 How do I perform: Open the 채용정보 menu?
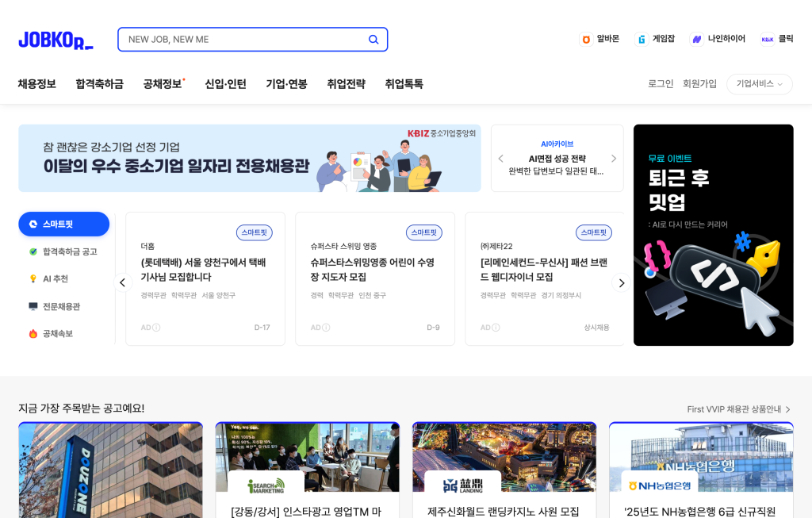36,84
